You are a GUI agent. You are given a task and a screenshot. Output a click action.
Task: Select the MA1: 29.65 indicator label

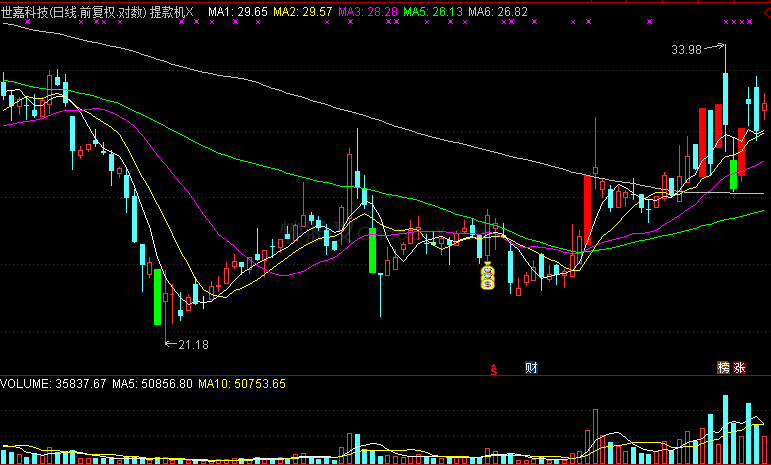(238, 12)
